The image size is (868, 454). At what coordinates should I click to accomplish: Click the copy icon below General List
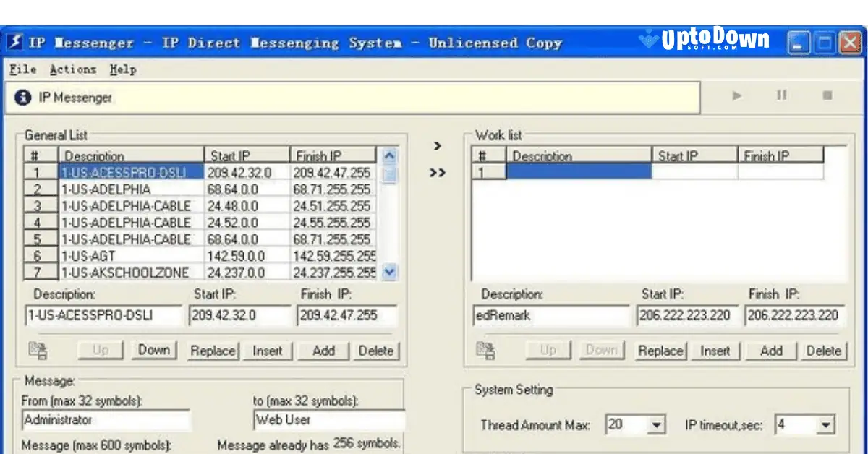pos(38,350)
